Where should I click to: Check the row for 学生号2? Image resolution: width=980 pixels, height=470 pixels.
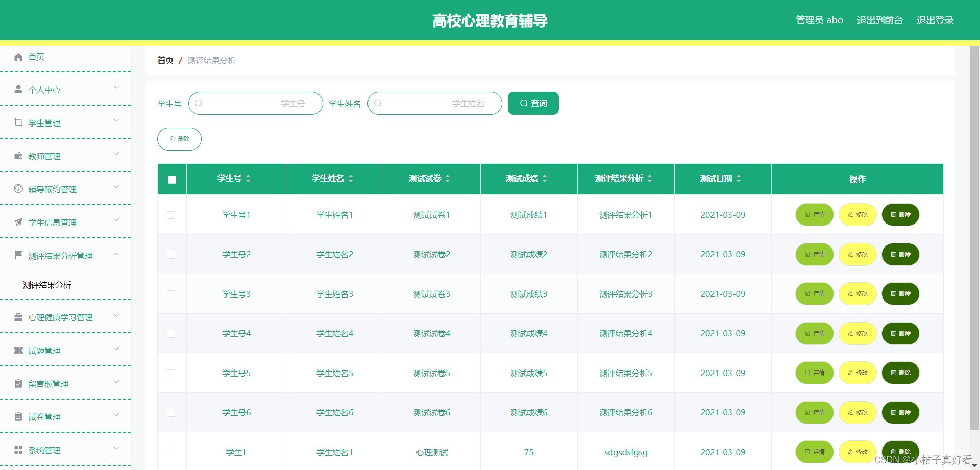coord(171,254)
